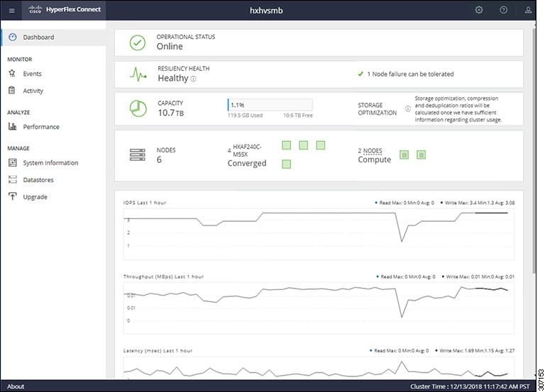The image size is (545, 392).
Task: Click the 2 Nodes compute link
Action: pos(370,150)
